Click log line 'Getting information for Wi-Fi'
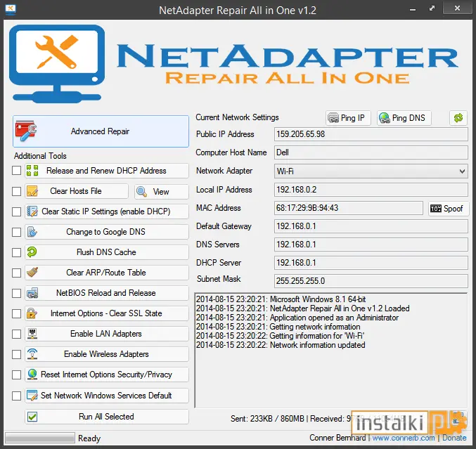The image size is (476, 449). click(281, 336)
